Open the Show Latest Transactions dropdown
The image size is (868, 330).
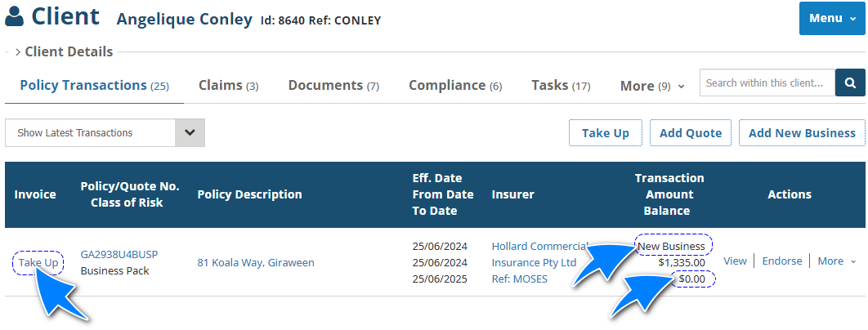click(105, 133)
